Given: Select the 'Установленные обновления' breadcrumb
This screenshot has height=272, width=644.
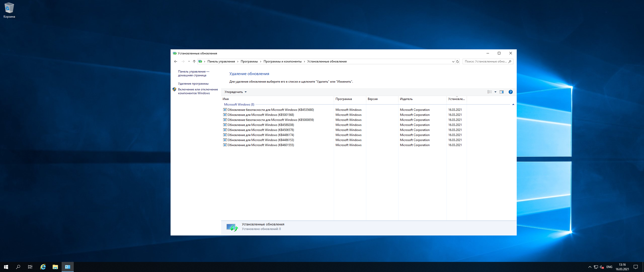Looking at the screenshot, I should (x=327, y=61).
